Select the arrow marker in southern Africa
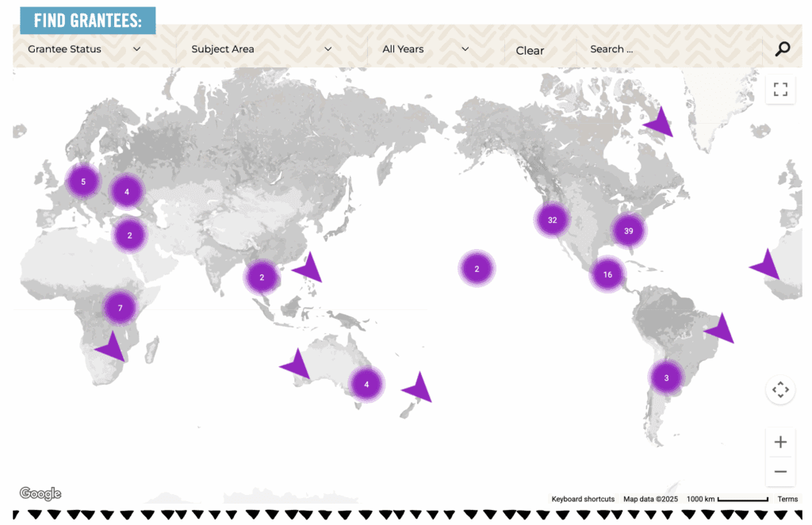Viewport: 812px width, 525px height. [x=112, y=347]
